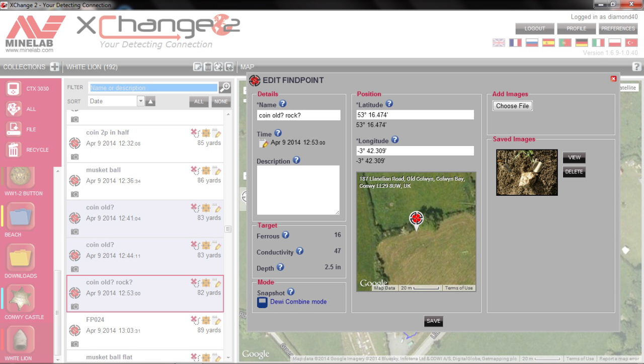The image size is (644, 364).
Task: Click help icon next to Description
Action: tap(296, 160)
